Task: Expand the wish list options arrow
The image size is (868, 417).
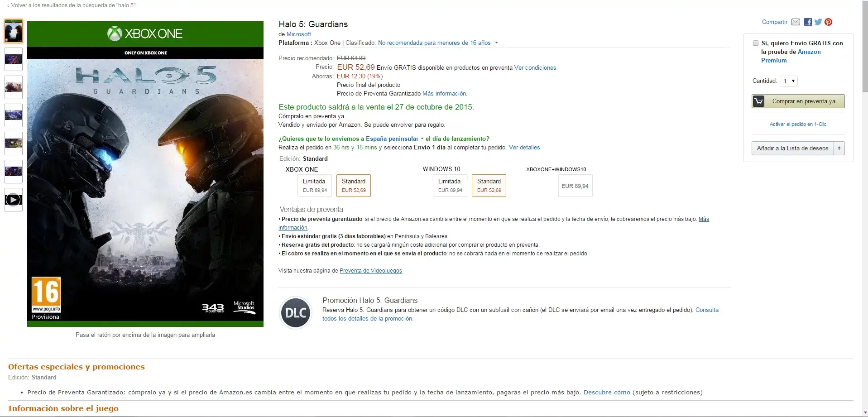Action: [839, 148]
